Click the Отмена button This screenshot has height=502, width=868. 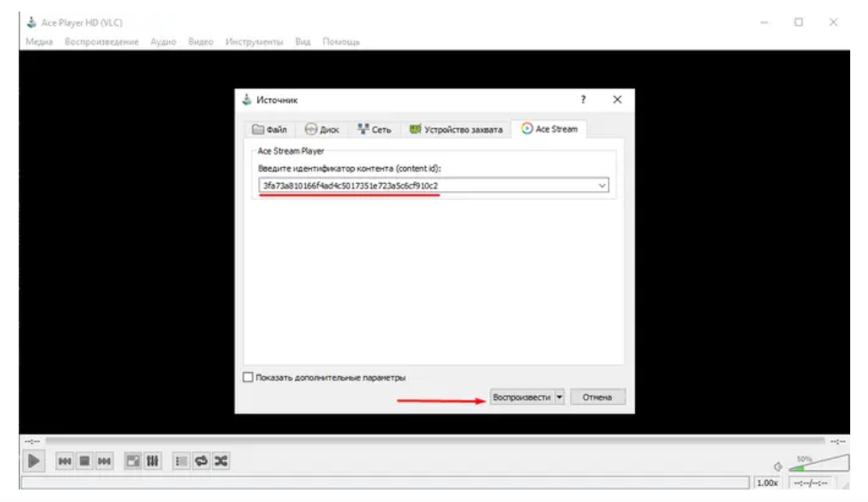coord(598,397)
